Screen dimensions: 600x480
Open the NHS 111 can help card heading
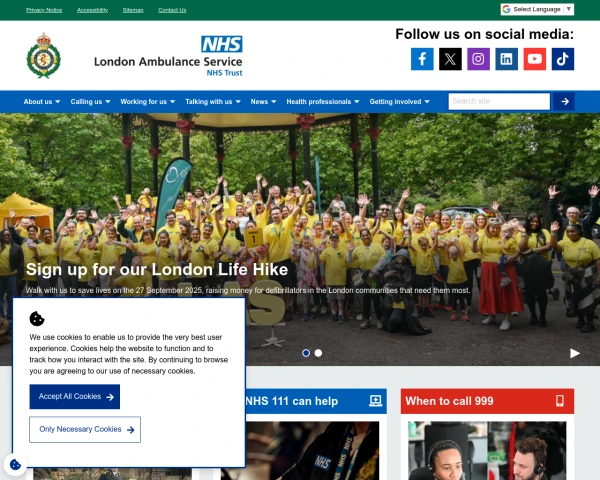pos(292,401)
